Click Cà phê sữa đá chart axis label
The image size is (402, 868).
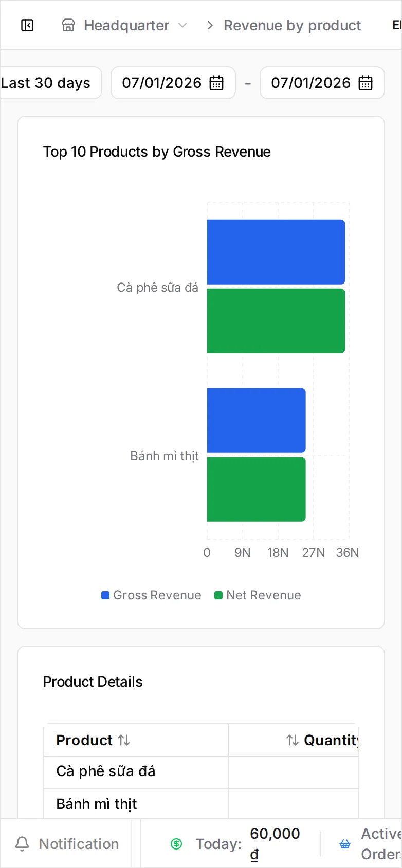pyautogui.click(x=157, y=288)
